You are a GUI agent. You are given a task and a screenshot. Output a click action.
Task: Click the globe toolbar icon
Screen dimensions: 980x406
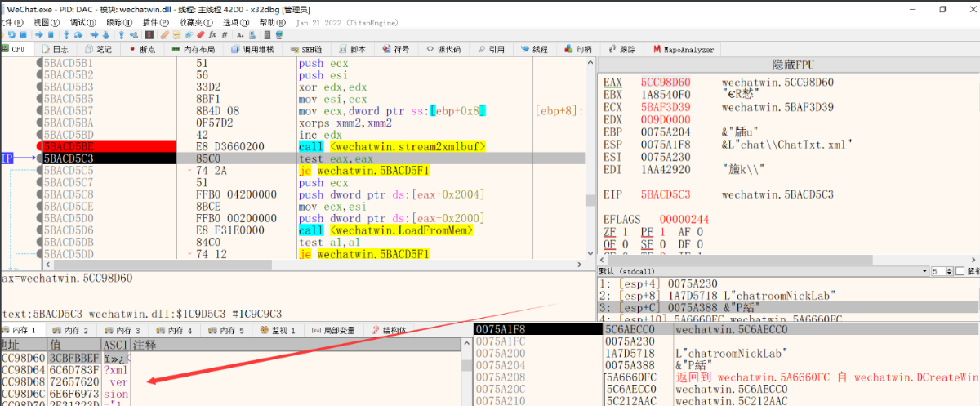(x=279, y=35)
